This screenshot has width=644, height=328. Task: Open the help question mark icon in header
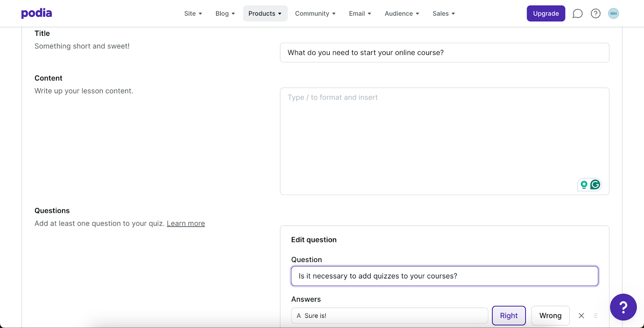pos(596,14)
